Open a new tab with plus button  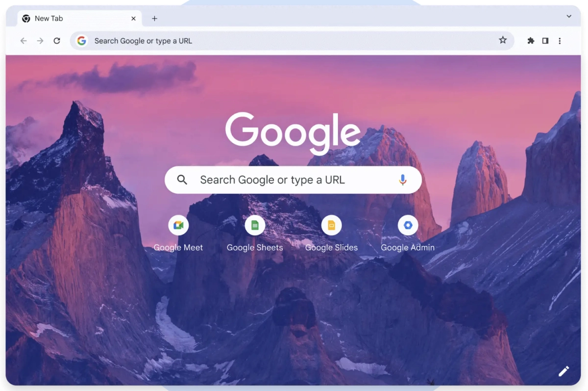point(154,19)
